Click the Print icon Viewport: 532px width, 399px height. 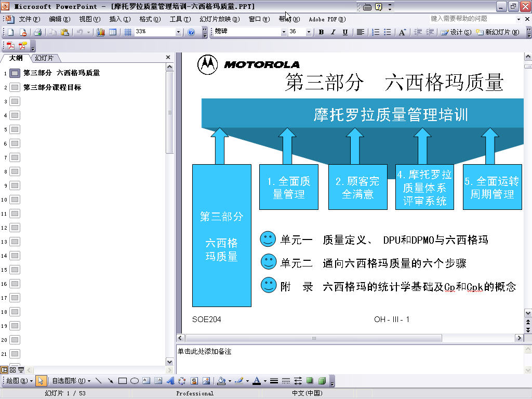pyautogui.click(x=37, y=32)
